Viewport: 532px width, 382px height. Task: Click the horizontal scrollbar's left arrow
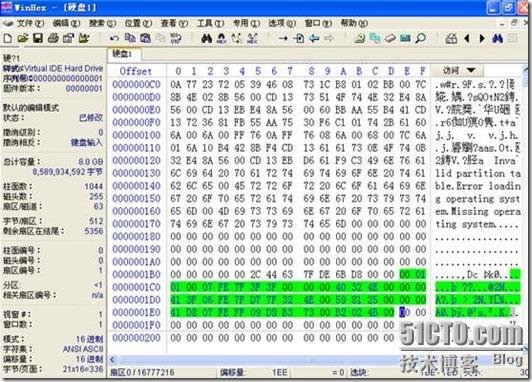tap(113, 360)
